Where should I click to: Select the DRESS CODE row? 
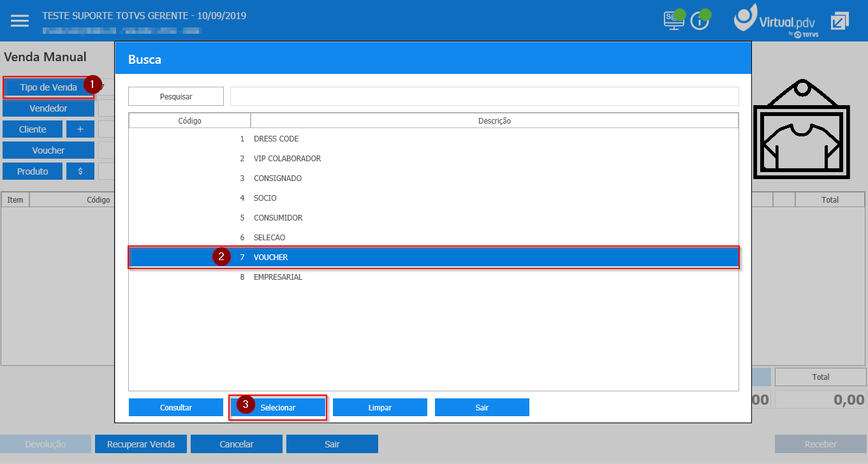coord(434,139)
